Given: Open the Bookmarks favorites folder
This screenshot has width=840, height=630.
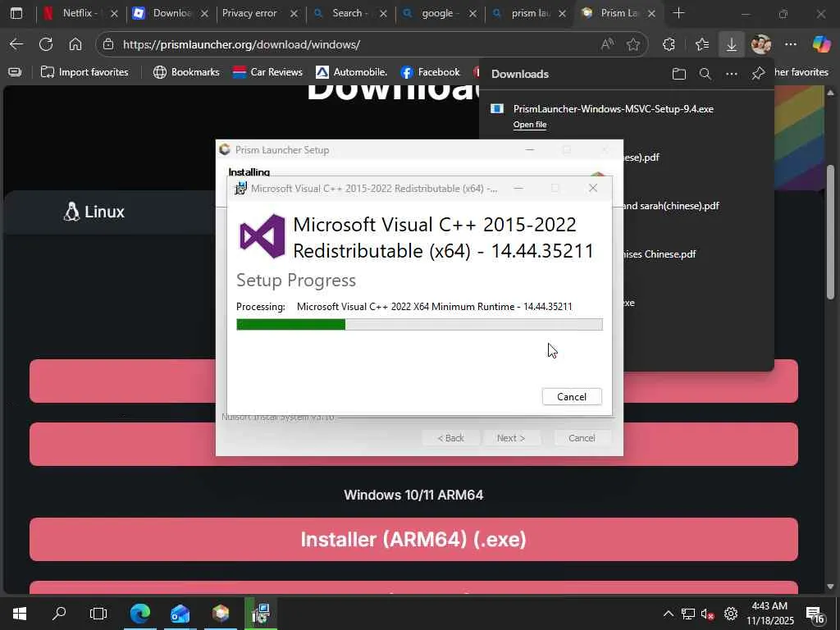Looking at the screenshot, I should point(186,72).
